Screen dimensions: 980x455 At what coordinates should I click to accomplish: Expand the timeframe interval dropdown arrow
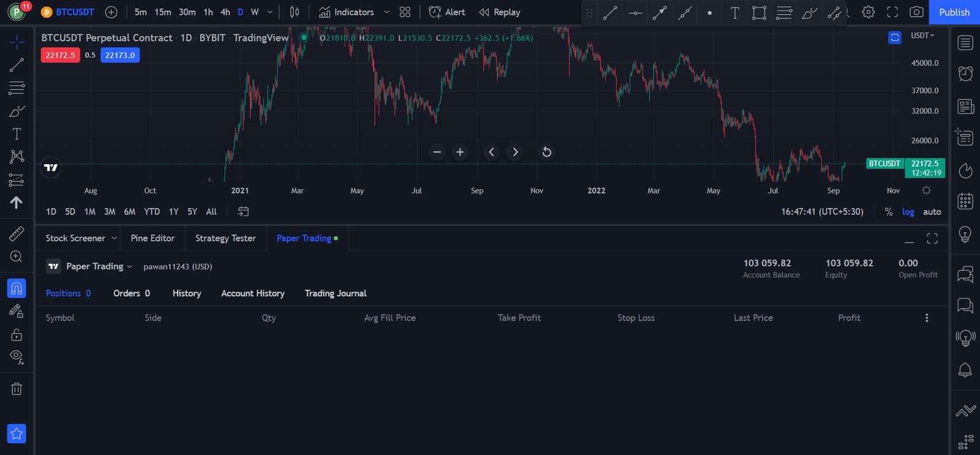[x=269, y=12]
